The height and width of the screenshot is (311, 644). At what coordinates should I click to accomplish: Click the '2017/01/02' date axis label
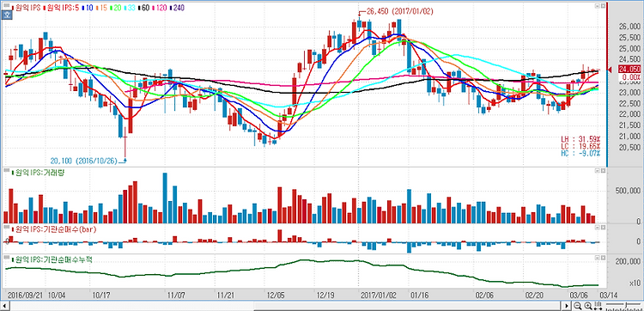379,295
